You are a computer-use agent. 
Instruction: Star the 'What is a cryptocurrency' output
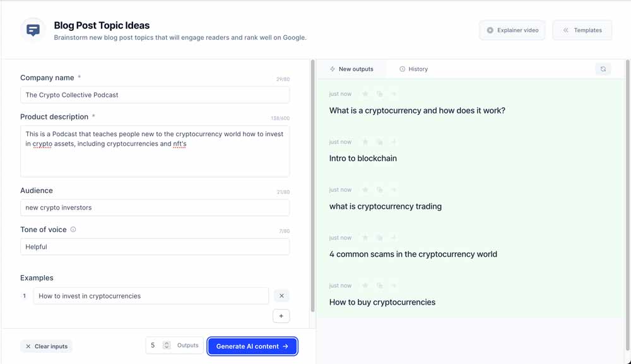click(x=365, y=94)
